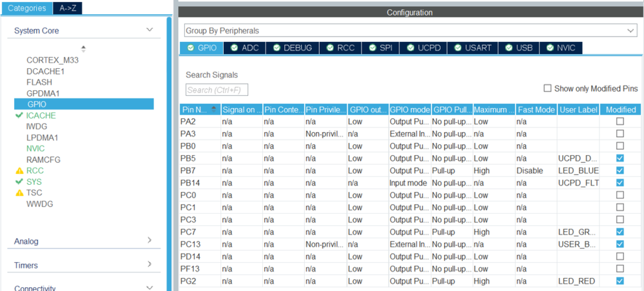
Task: Click the green checkmark next to ICACHE
Action: [x=19, y=115]
